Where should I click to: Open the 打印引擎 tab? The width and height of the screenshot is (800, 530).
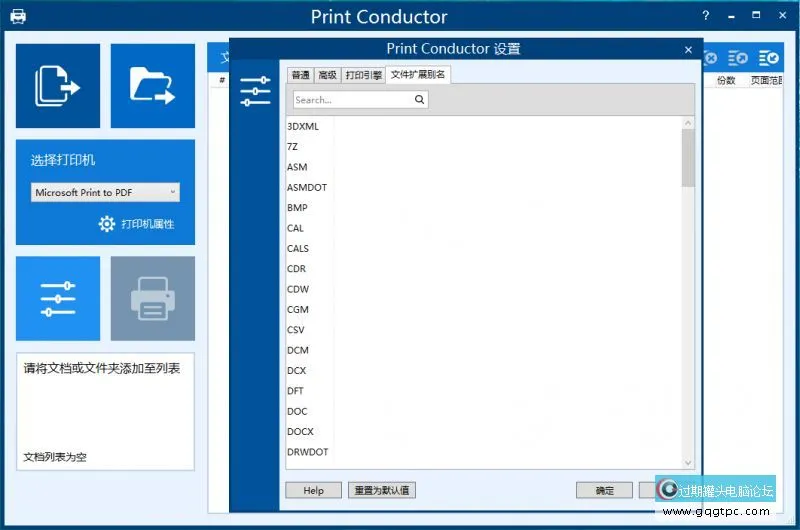tap(363, 75)
